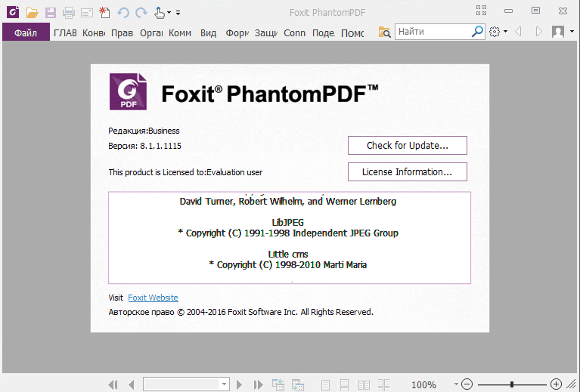
Task: Click the LibJPEG credits line
Action: [288, 222]
